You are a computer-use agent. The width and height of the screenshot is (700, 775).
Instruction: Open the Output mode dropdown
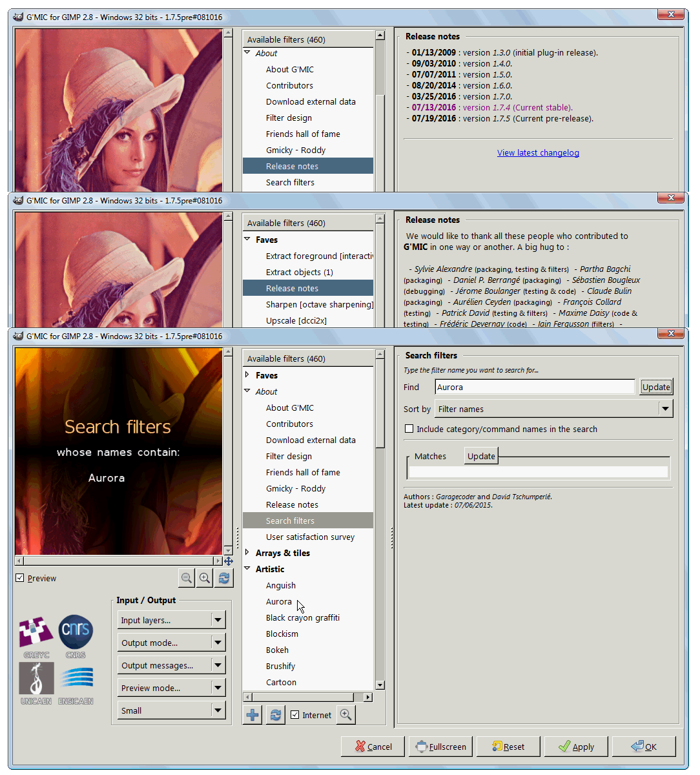tap(172, 643)
